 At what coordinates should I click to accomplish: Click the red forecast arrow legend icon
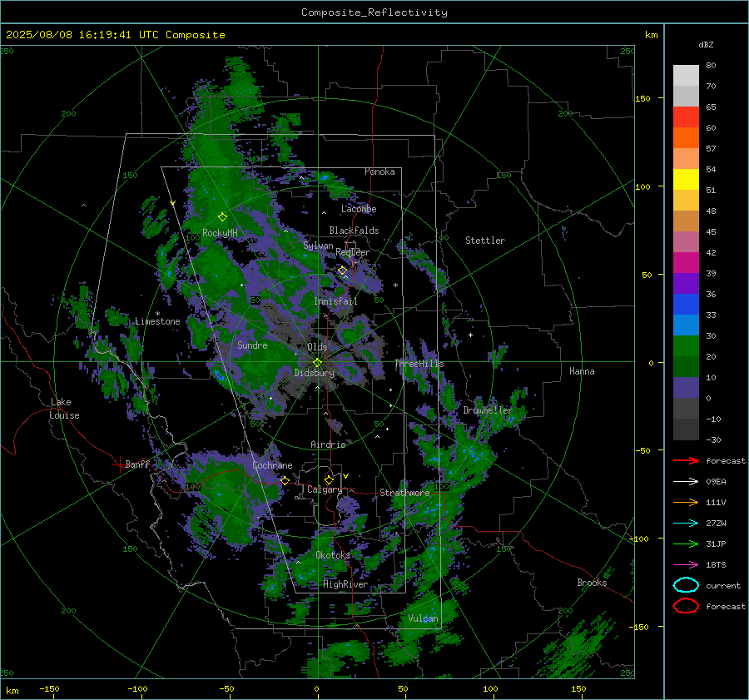pos(686,460)
